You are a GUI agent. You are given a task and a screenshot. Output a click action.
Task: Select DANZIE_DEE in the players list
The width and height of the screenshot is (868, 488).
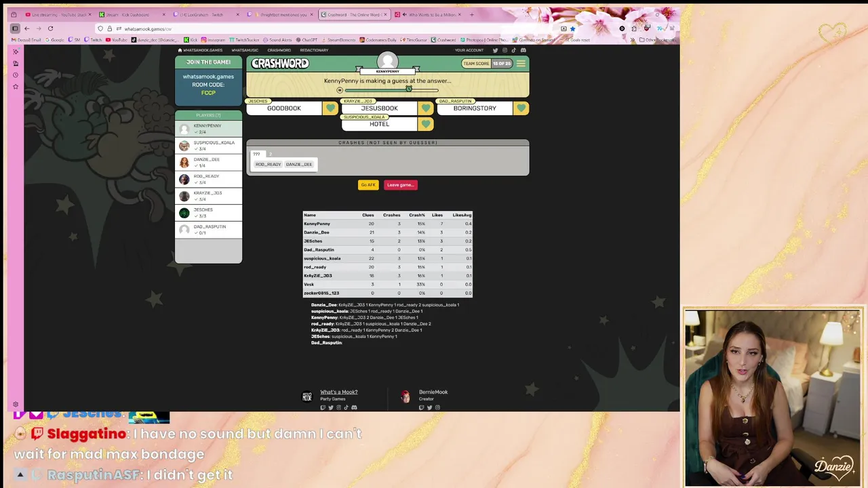pyautogui.click(x=208, y=163)
